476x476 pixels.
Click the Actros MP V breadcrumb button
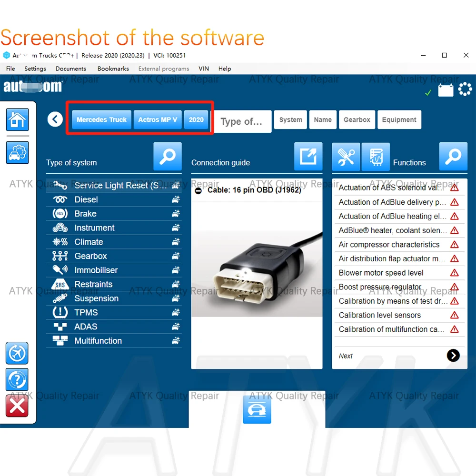click(158, 119)
